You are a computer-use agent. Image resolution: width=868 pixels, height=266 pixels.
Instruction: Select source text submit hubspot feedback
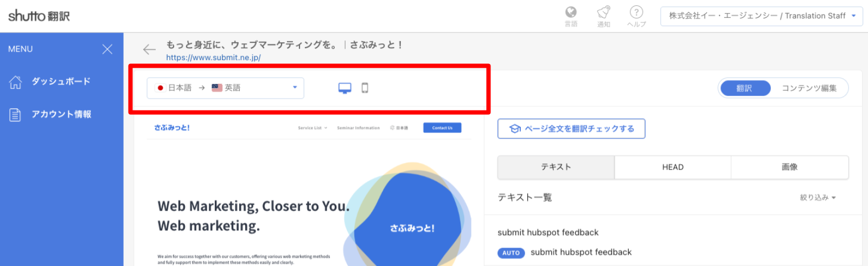click(x=548, y=232)
